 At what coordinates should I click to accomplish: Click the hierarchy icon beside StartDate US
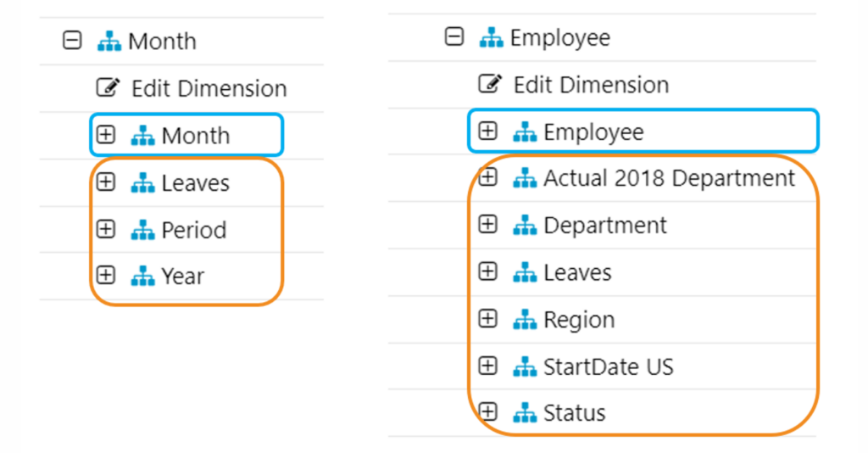coord(525,366)
